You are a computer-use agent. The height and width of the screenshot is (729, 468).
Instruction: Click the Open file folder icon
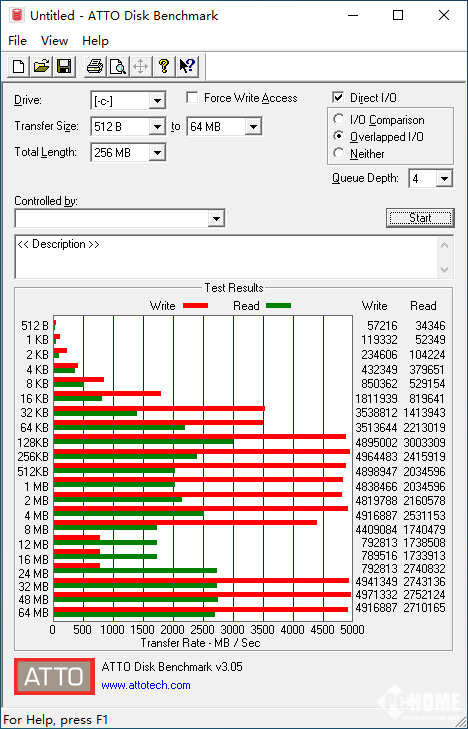click(x=41, y=66)
